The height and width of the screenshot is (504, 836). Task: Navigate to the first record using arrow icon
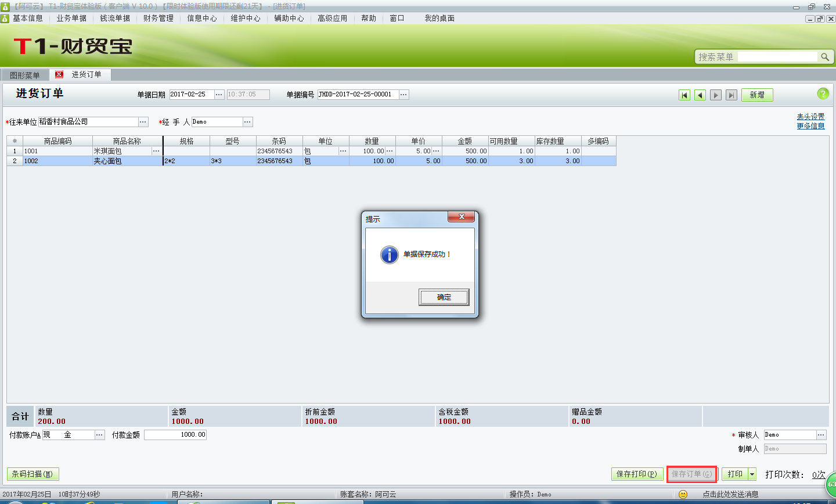pyautogui.click(x=684, y=95)
